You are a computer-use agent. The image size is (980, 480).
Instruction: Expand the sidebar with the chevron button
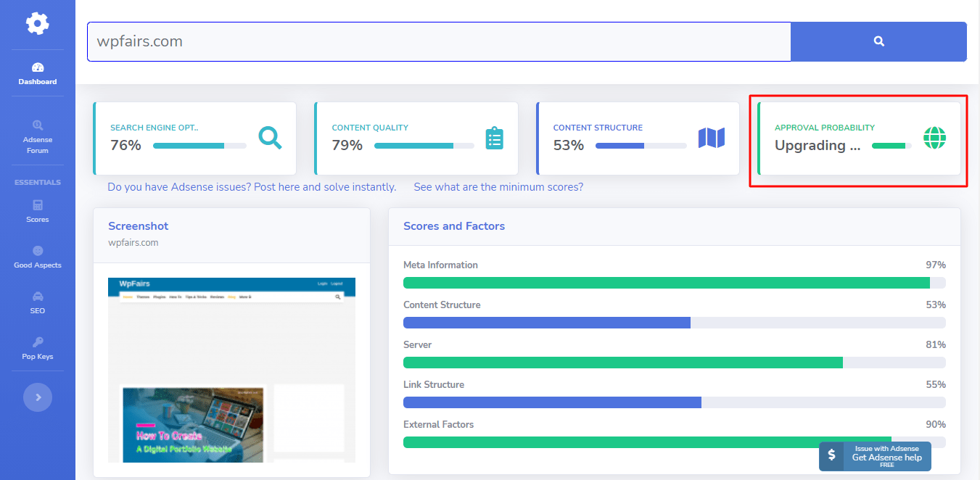[38, 397]
